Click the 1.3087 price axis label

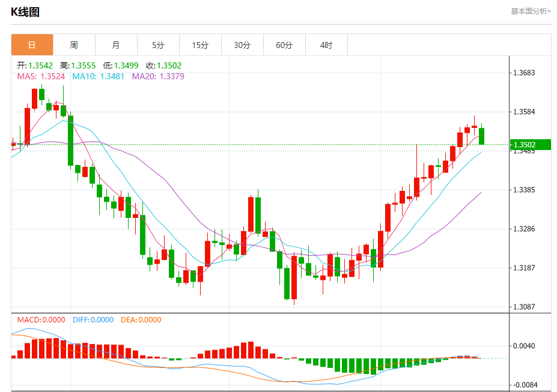click(524, 307)
